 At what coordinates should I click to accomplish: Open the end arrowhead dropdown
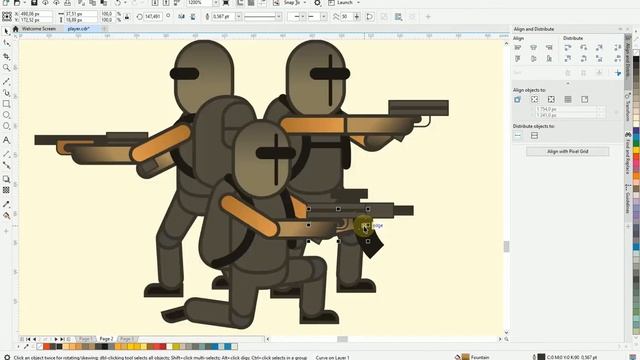[324, 17]
